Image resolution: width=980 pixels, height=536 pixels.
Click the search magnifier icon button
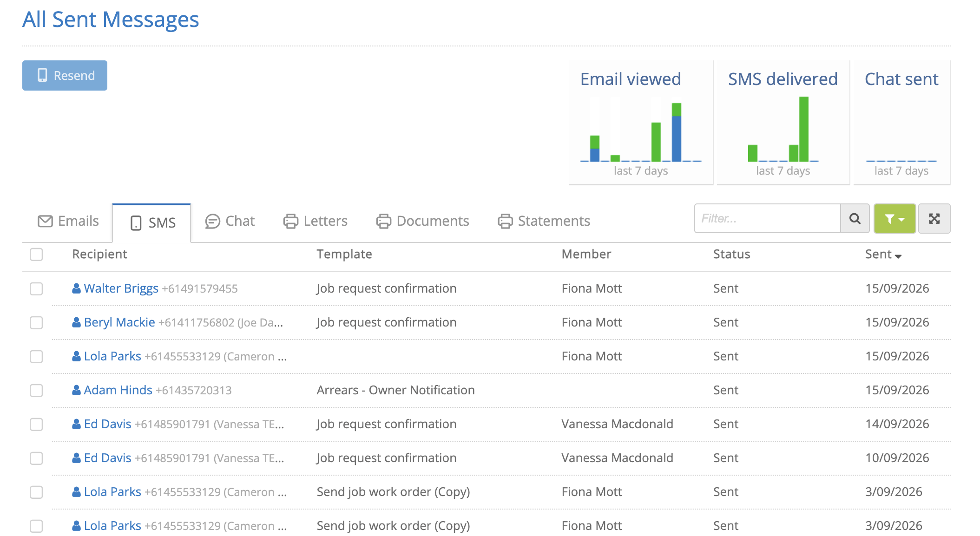pyautogui.click(x=855, y=218)
